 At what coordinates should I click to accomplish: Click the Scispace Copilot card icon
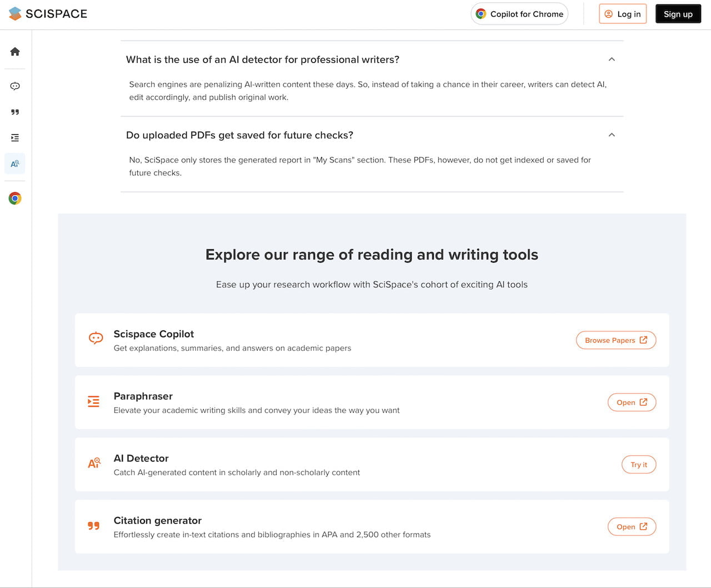(96, 338)
